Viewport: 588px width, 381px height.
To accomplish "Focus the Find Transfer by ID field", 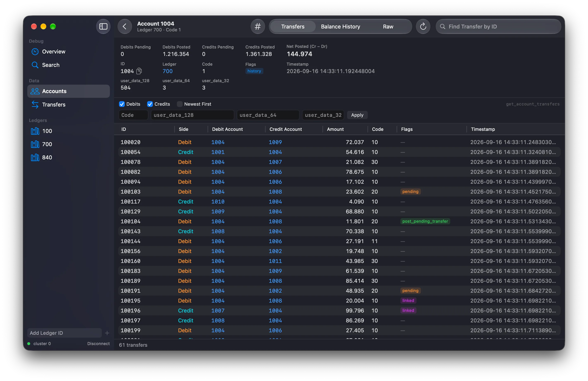I will (x=498, y=26).
